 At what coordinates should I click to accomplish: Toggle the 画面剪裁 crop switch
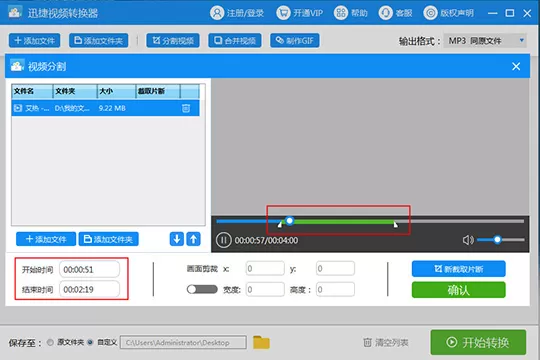(202, 289)
